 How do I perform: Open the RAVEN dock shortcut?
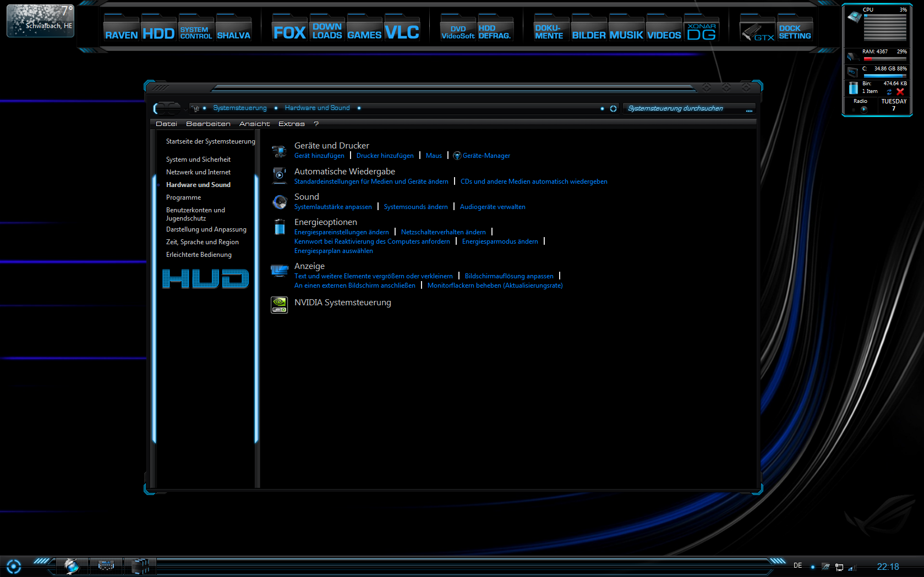tap(122, 29)
